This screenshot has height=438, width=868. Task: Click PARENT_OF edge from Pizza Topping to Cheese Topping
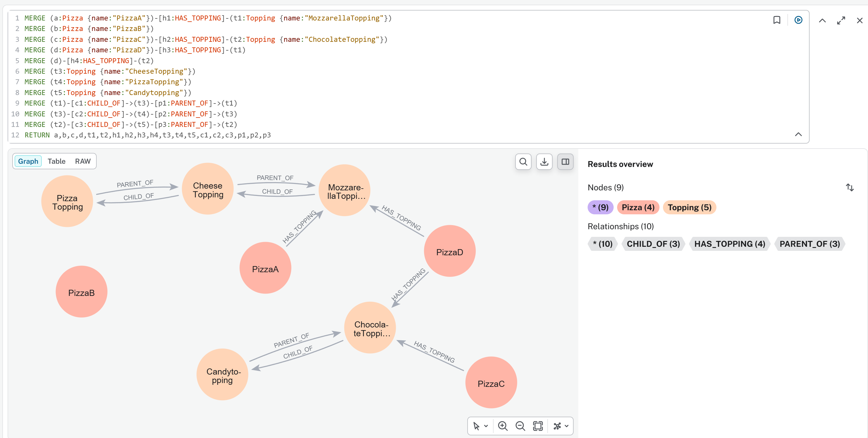(x=135, y=184)
